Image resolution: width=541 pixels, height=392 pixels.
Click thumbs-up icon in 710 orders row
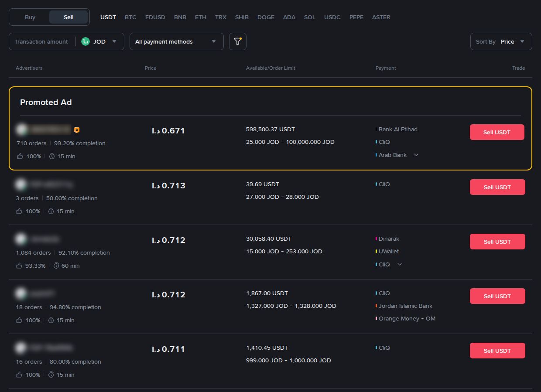point(20,156)
